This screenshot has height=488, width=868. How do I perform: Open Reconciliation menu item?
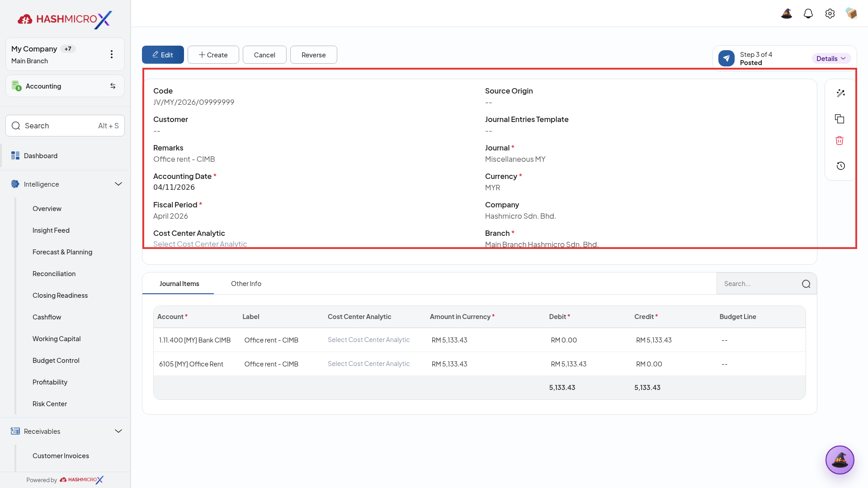54,273
